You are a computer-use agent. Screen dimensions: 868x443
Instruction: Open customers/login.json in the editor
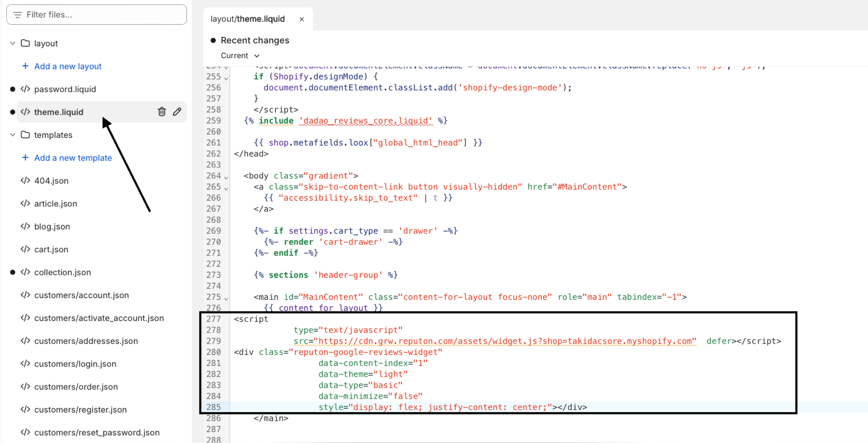pyautogui.click(x=75, y=364)
